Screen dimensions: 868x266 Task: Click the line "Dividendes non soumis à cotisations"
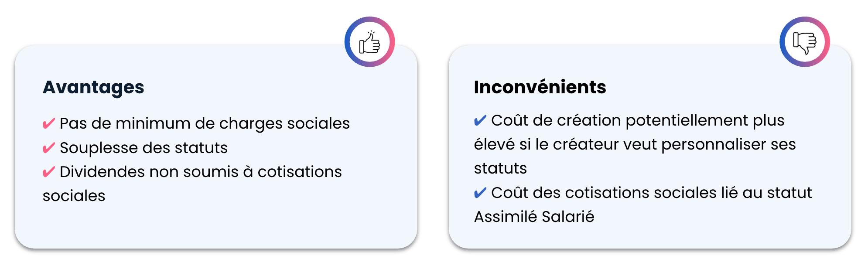point(201,172)
